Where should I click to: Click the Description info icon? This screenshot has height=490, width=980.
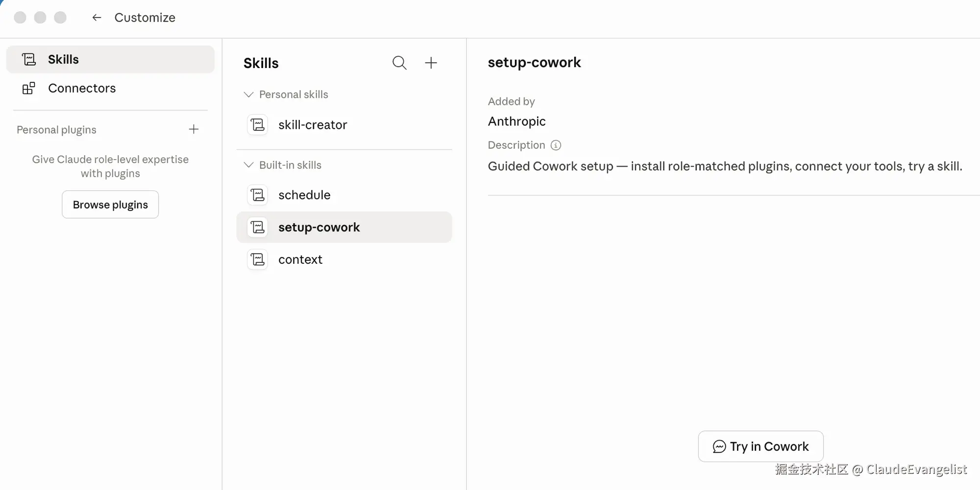(x=556, y=145)
